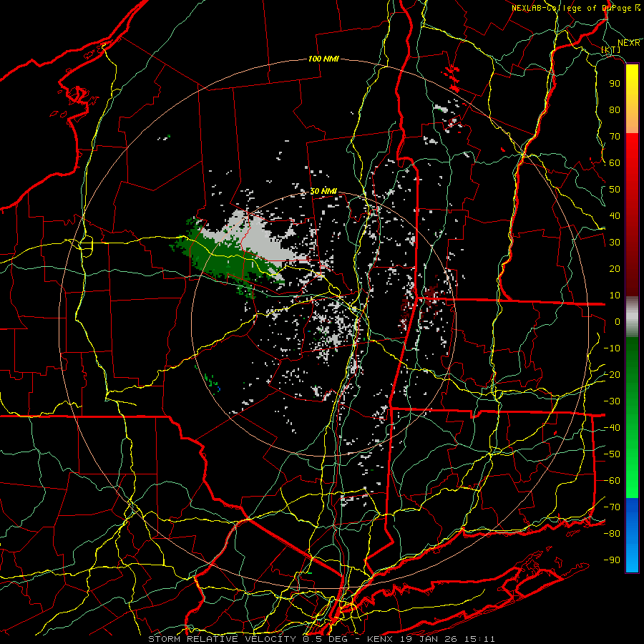Click the KENX date-time stamp 19 JAN 26 15:11
Viewport: 644px width, 644px height.
431,639
